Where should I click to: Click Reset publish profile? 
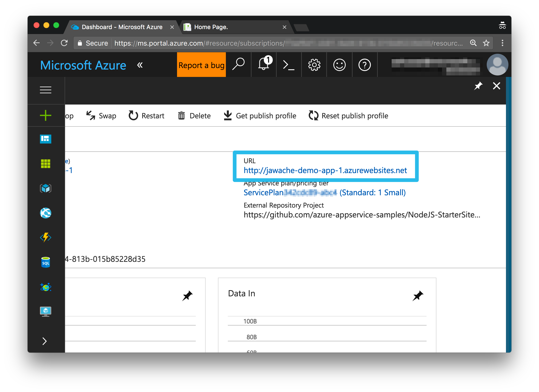coord(348,116)
